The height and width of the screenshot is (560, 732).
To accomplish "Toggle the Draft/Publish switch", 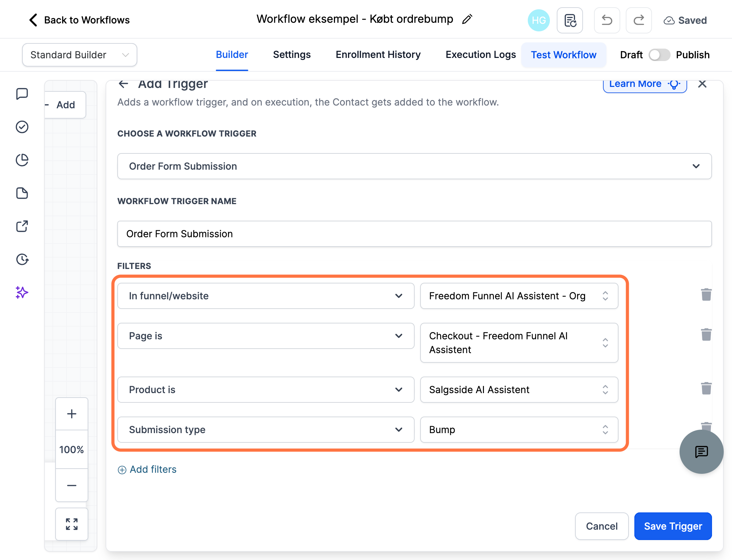I will click(x=659, y=55).
